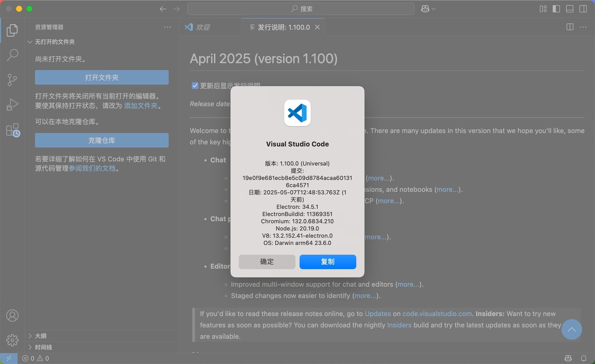Screen dimensions: 595x364
Task: Split the editor to the right
Action: 570,27
